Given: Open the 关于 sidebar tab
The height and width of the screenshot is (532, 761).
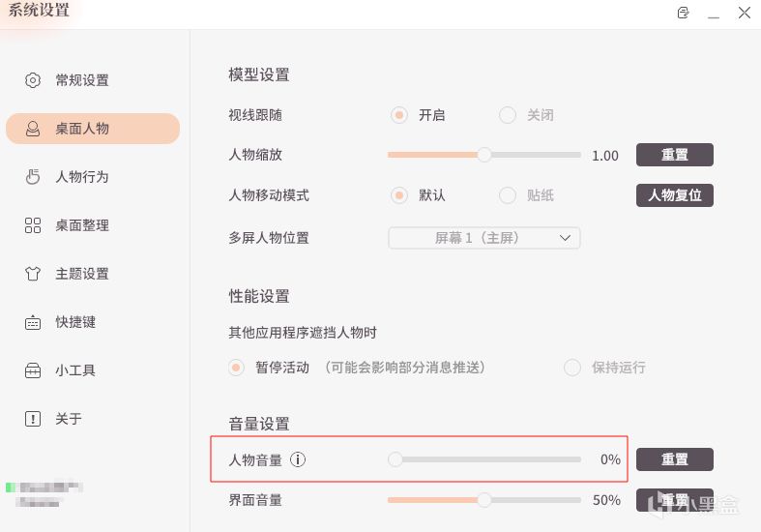Looking at the screenshot, I should (68, 419).
